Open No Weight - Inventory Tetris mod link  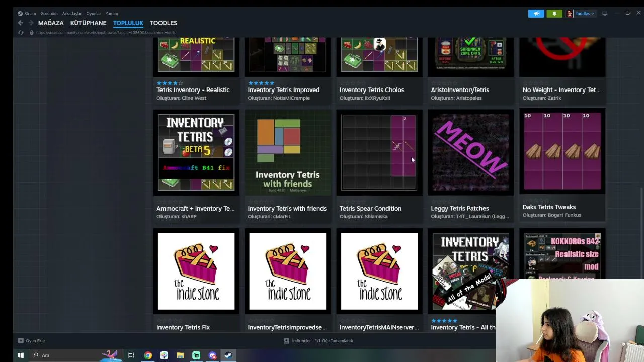[561, 90]
